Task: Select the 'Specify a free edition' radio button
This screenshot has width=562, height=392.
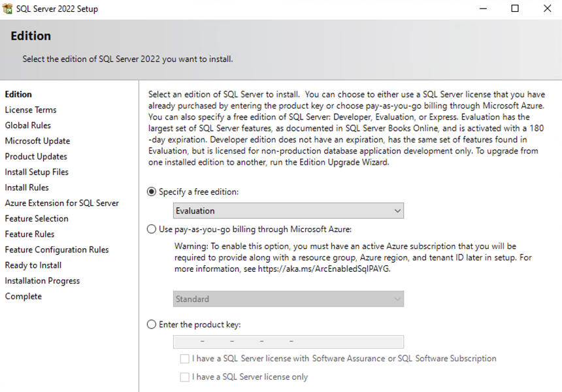Action: click(x=152, y=191)
